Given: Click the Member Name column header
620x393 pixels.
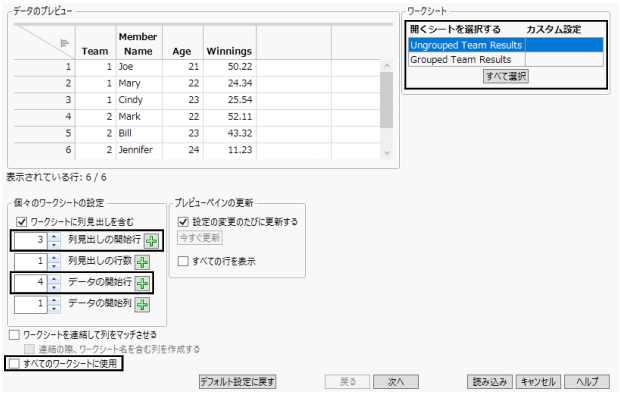Looking at the screenshot, I should [138, 44].
